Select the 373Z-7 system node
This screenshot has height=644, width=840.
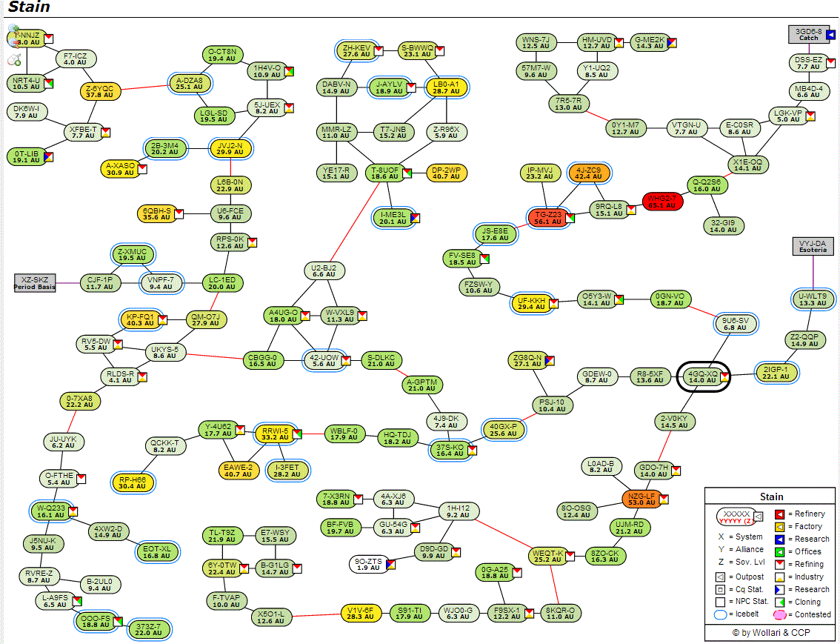(149, 629)
